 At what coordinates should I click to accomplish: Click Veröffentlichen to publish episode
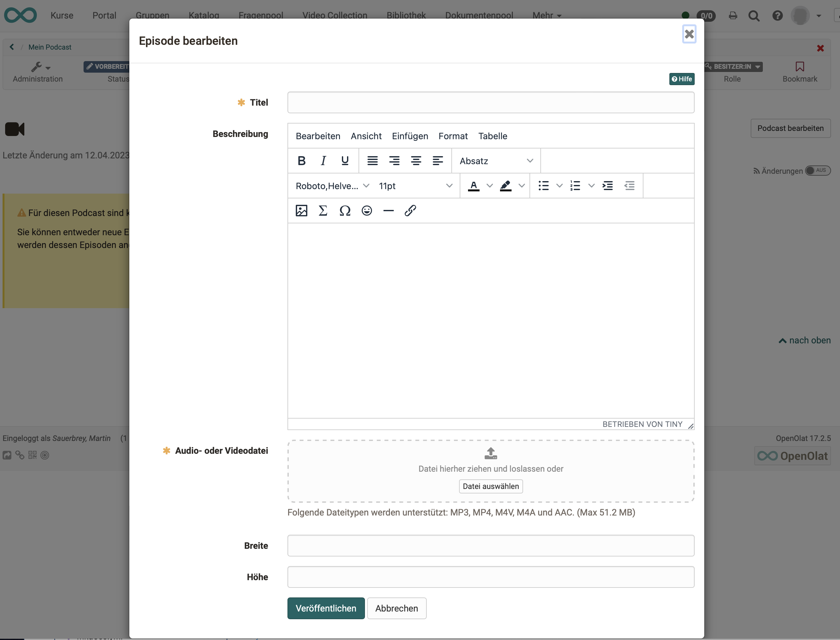coord(326,608)
